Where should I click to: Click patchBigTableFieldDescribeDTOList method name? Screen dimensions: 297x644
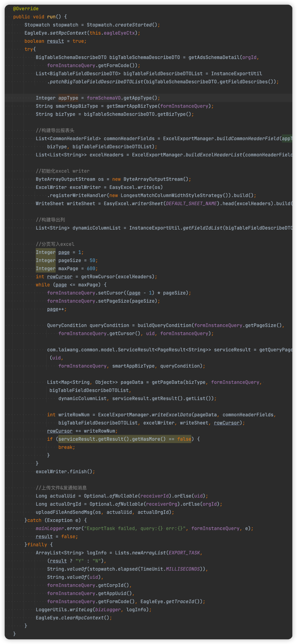point(97,82)
